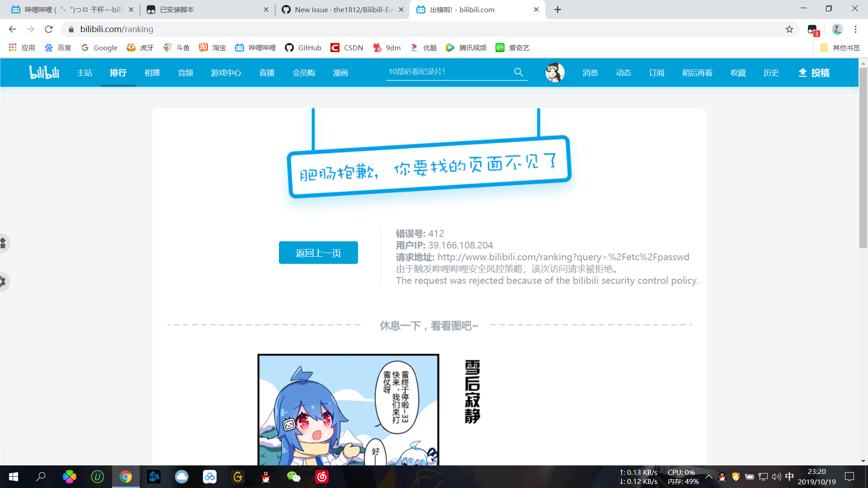Open notification center
This screenshot has width=868, height=488.
[x=849, y=477]
